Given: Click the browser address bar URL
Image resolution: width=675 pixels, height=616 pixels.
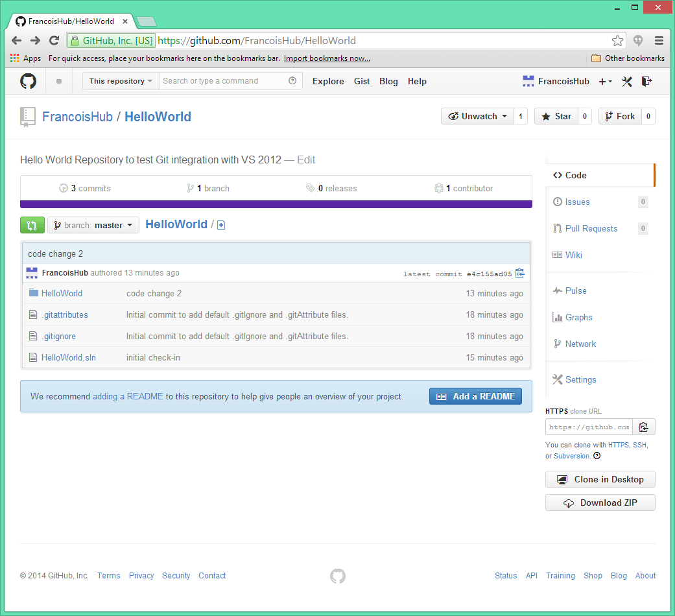Looking at the screenshot, I should [257, 40].
